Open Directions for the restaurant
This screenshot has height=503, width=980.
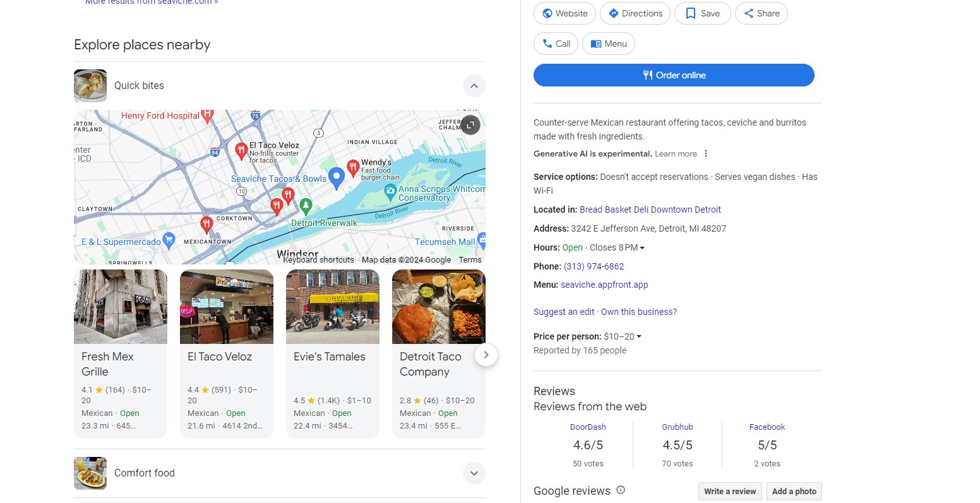612,13
